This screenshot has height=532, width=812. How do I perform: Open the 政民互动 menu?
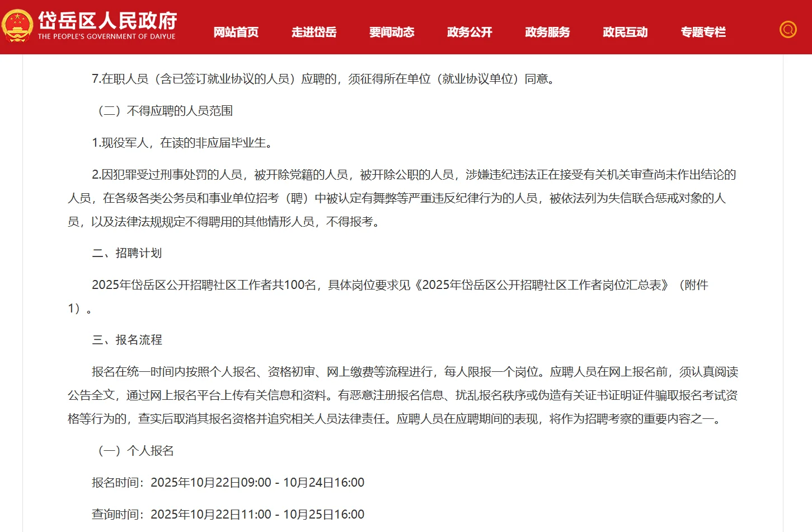[x=625, y=32]
